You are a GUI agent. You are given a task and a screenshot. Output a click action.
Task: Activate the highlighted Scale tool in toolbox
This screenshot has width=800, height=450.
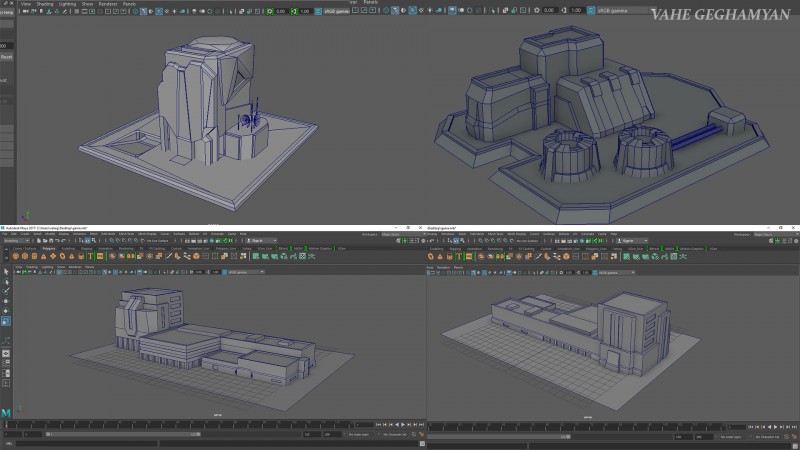coord(6,320)
